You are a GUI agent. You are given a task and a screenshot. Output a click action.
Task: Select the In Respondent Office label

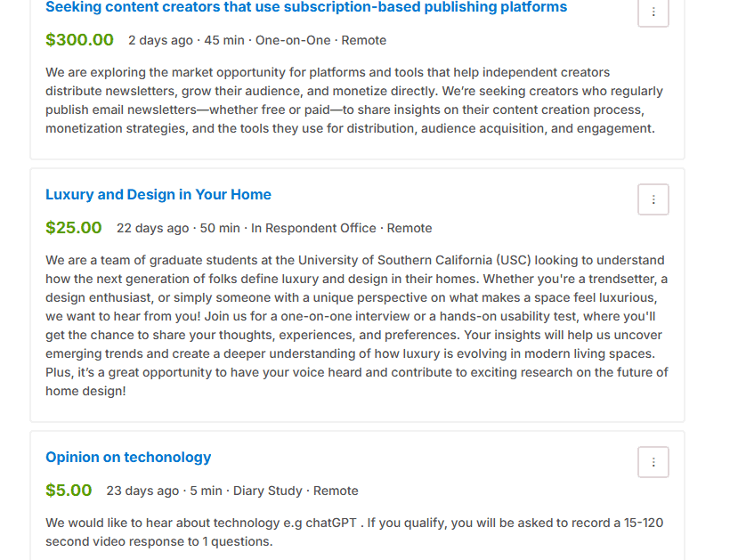(x=313, y=229)
